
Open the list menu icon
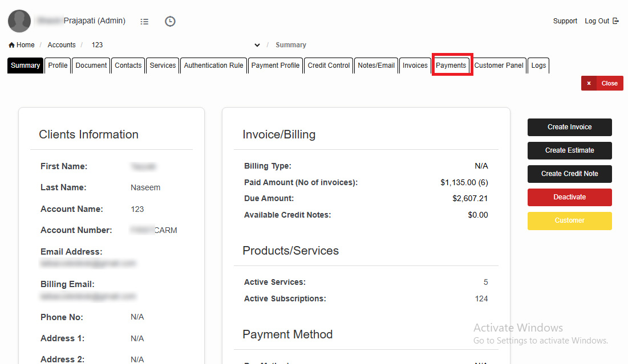[144, 22]
